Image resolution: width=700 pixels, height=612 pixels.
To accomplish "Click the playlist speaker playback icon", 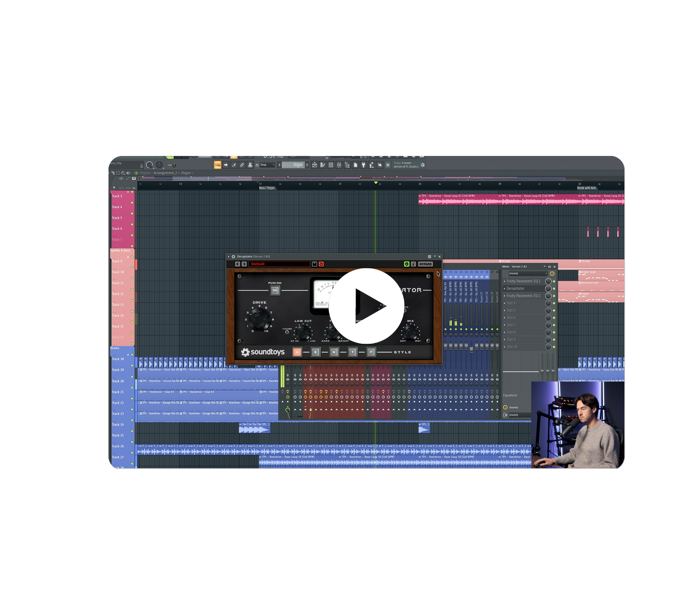I will pos(128,173).
